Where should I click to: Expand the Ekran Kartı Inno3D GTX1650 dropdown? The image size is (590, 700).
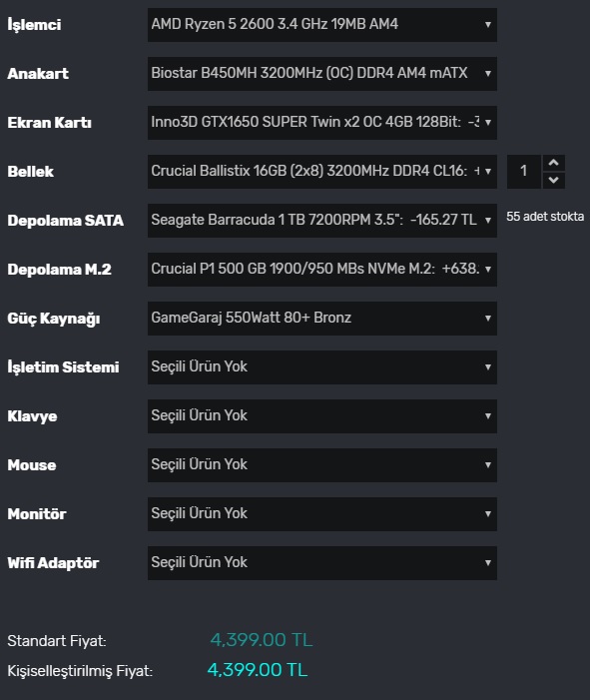[322, 122]
